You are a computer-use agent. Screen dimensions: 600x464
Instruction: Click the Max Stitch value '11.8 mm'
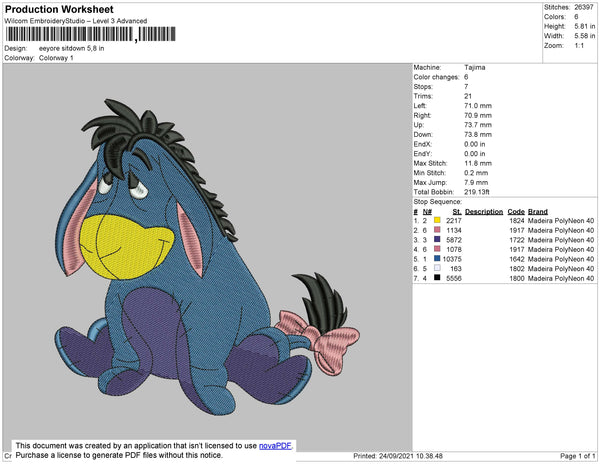pos(478,163)
